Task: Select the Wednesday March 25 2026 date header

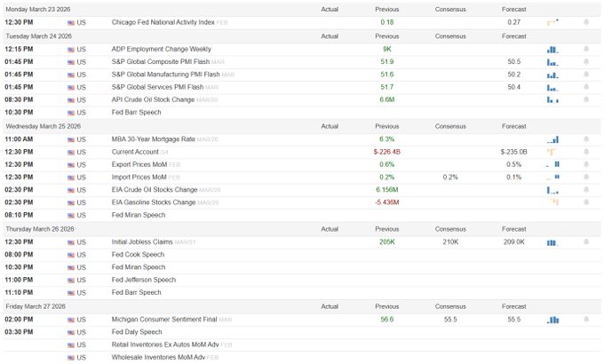Action: 39,126
